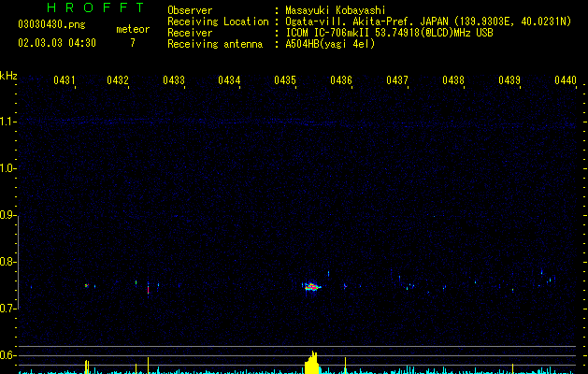Click the gray frequency range bar on axis

coord(18,262)
